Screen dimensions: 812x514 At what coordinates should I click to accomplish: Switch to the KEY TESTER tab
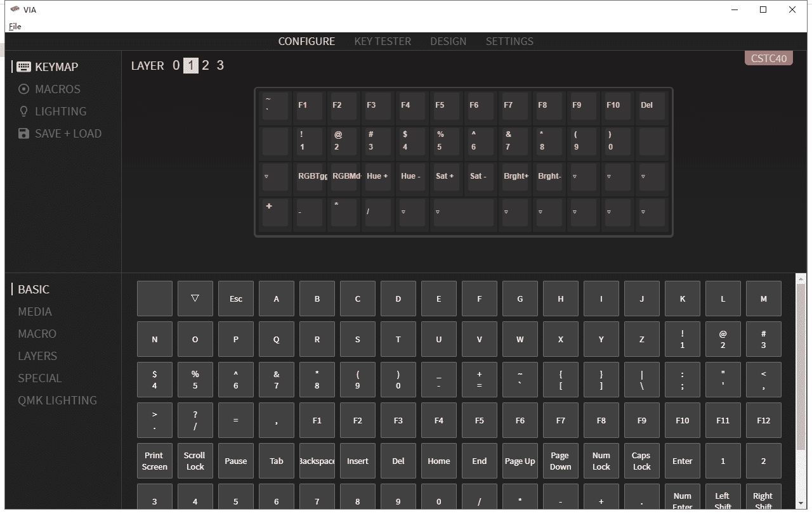coord(383,41)
